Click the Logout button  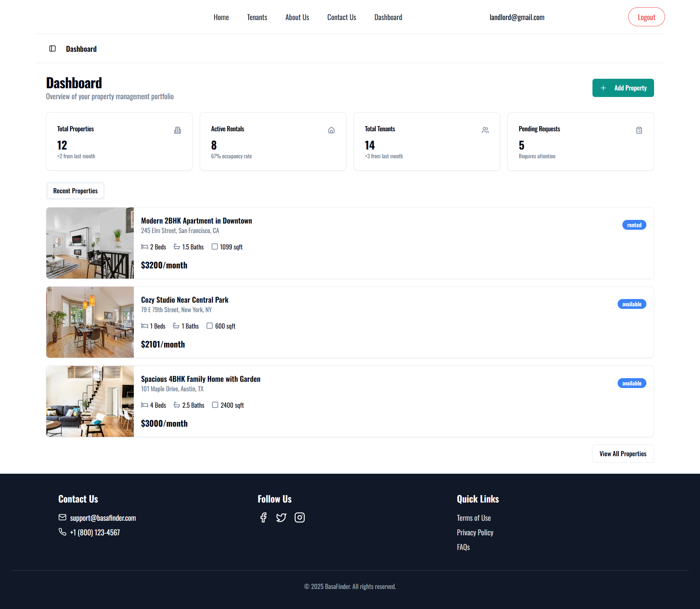[x=646, y=17]
